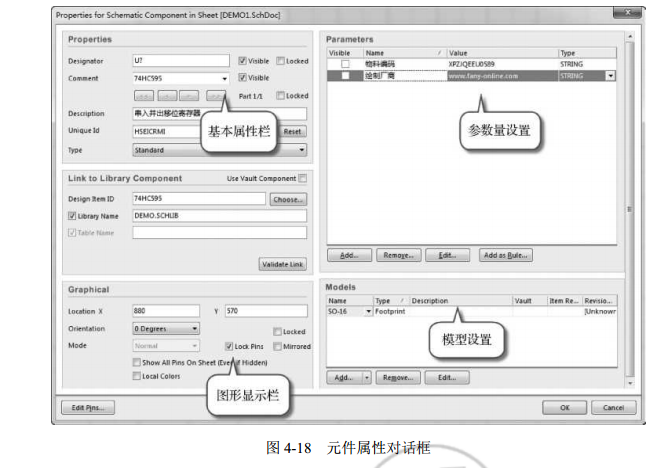Click Library Name field DEMO.SCHLIB
This screenshot has width=660, height=468.
coord(220,215)
